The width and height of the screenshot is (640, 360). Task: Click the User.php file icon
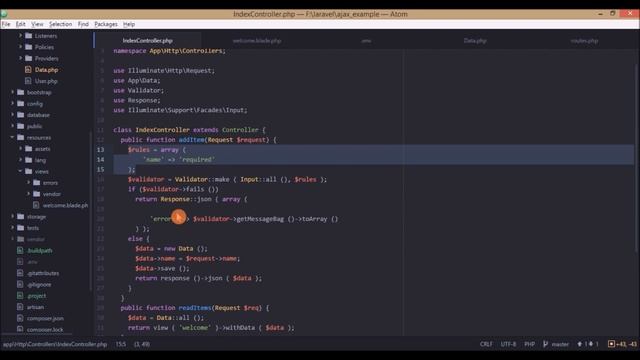(x=28, y=81)
